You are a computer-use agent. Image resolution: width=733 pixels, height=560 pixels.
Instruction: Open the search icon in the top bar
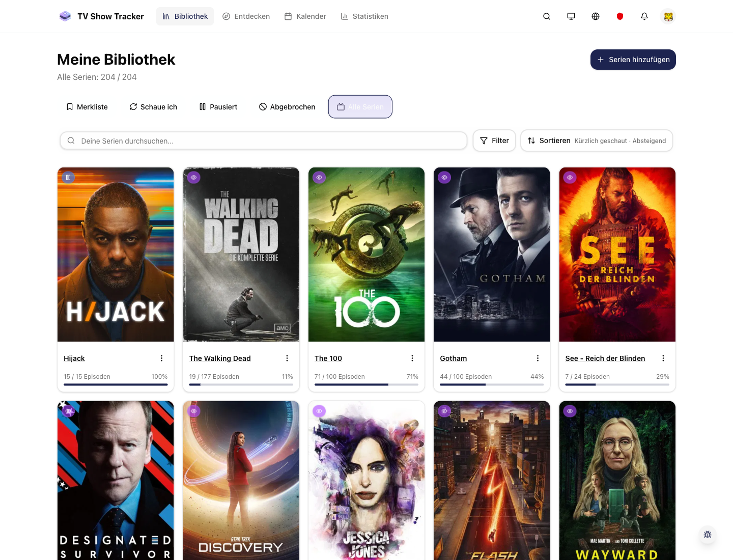(x=546, y=16)
